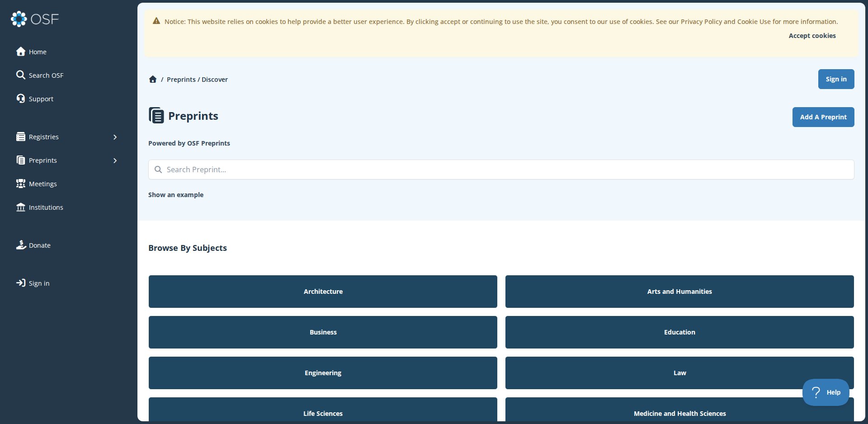
Task: Click Show an example link
Action: [x=176, y=195]
